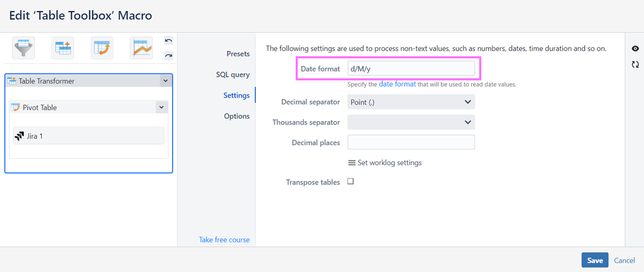The height and width of the screenshot is (272, 644).
Task: Add the Chart from Table macro icon
Action: (x=141, y=48)
